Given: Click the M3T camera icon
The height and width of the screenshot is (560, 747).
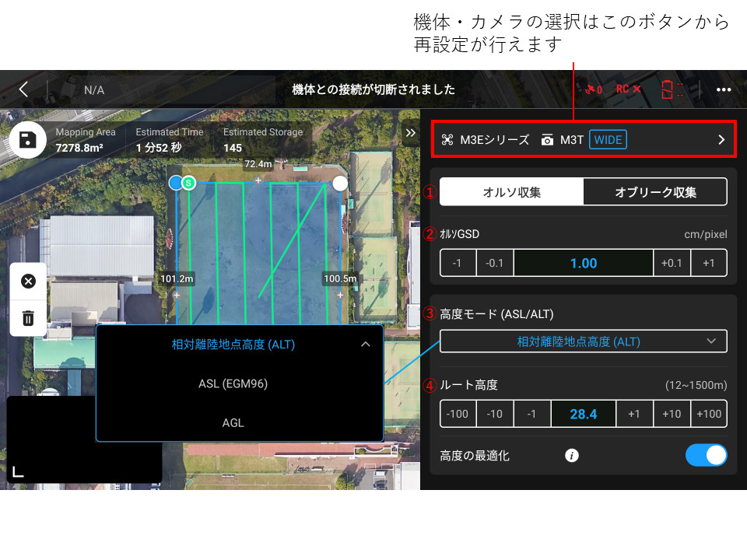Looking at the screenshot, I should pyautogui.click(x=548, y=139).
